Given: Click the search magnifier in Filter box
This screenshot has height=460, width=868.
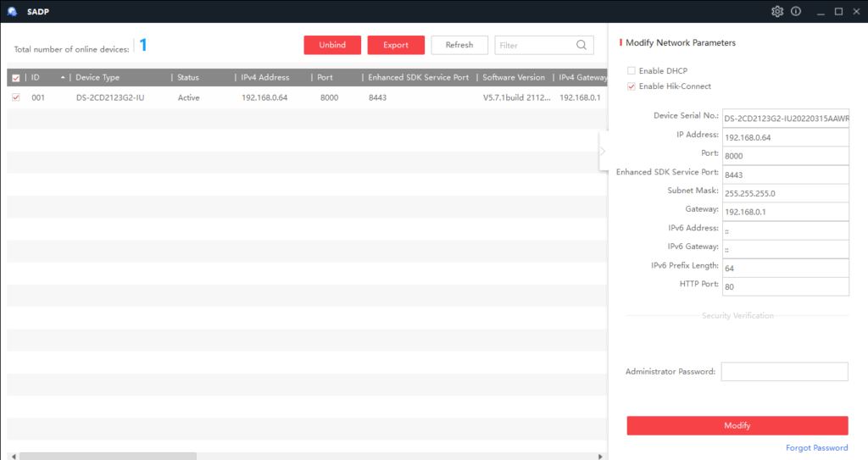Looking at the screenshot, I should click(581, 45).
